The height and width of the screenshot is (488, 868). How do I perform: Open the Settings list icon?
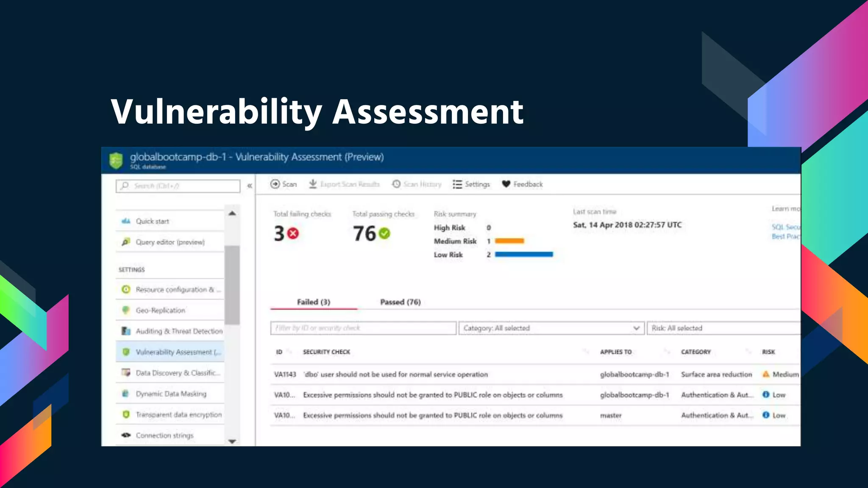tap(457, 184)
